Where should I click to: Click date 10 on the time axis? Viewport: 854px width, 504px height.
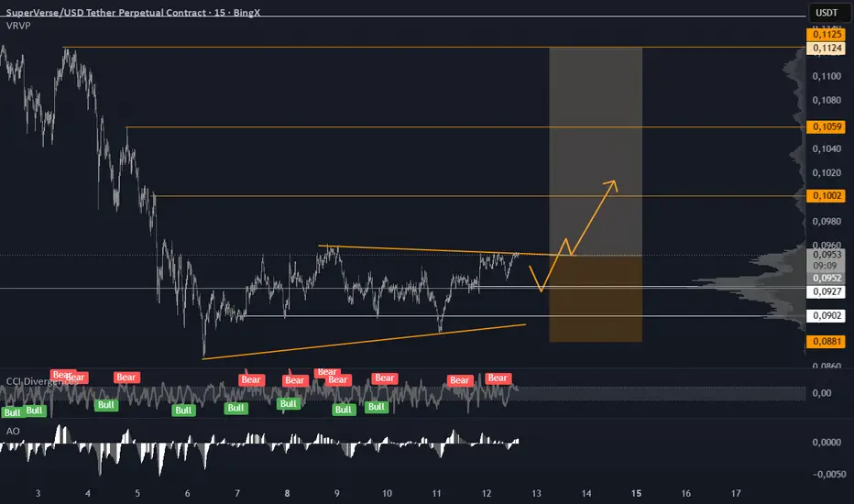coord(387,494)
